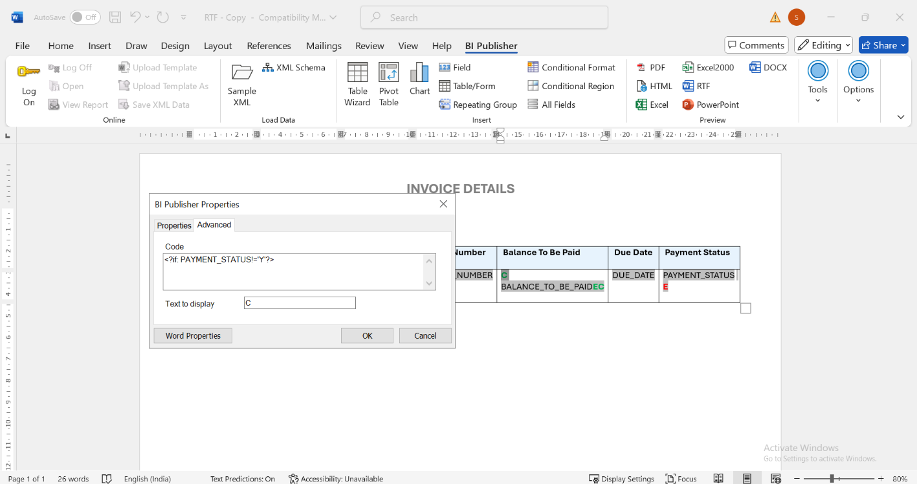The height and width of the screenshot is (484, 918).
Task: Expand the Options dropdown menu
Action: coord(858,80)
